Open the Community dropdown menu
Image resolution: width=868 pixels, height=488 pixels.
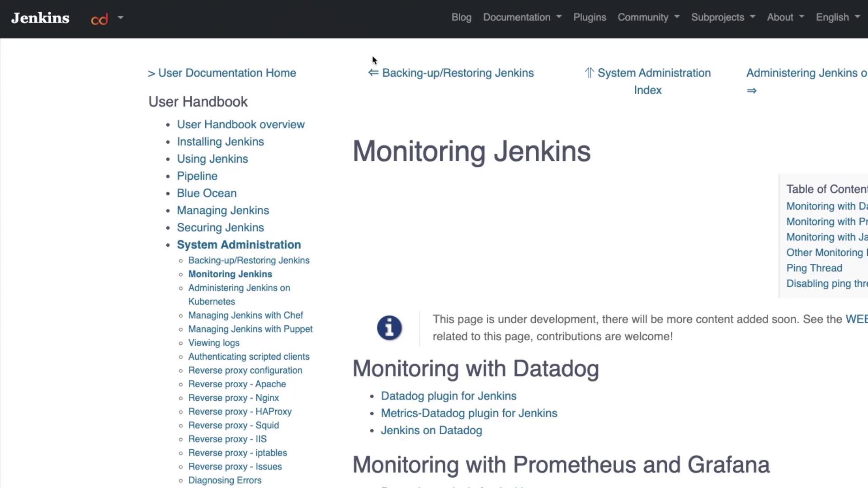pos(648,17)
